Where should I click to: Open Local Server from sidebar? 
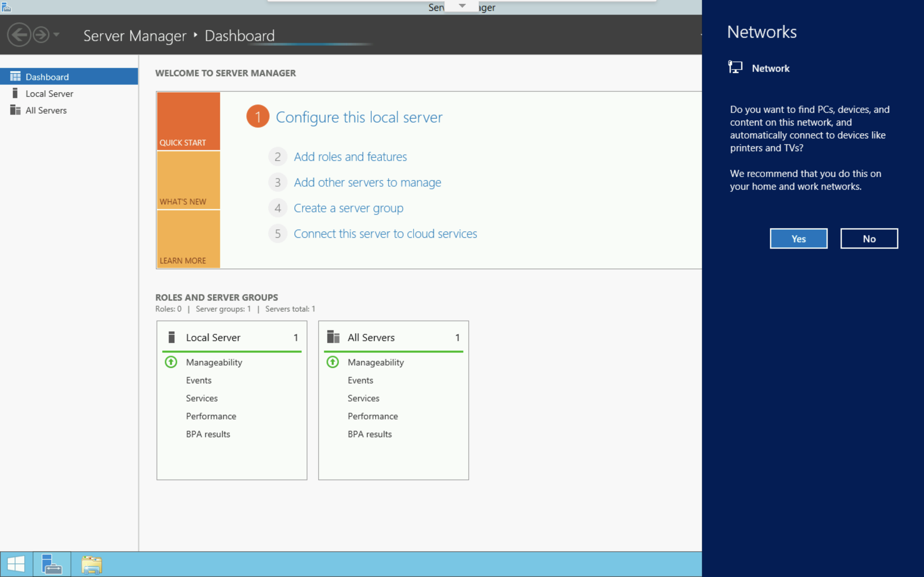tap(49, 94)
